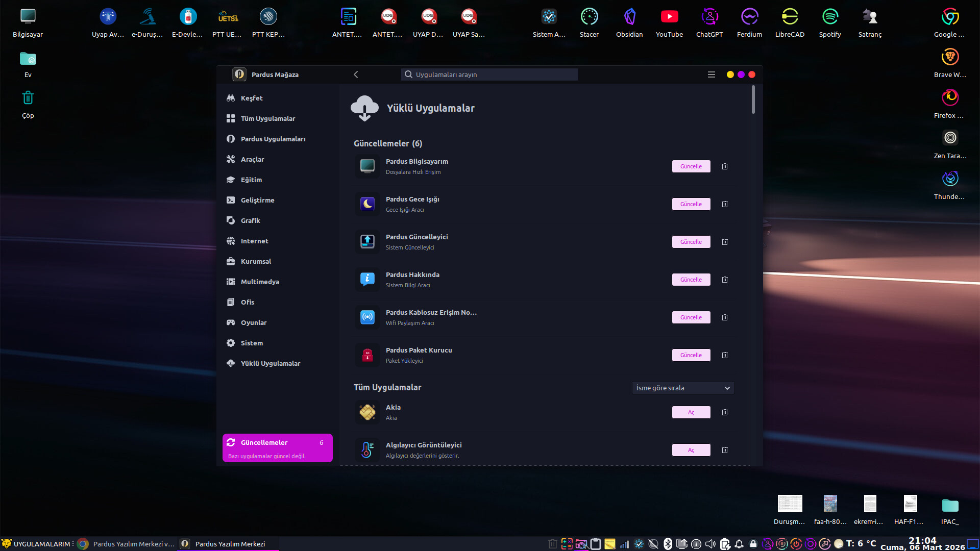Click the Uygulamaları arayın search field
This screenshot has height=551, width=980.
point(489,74)
